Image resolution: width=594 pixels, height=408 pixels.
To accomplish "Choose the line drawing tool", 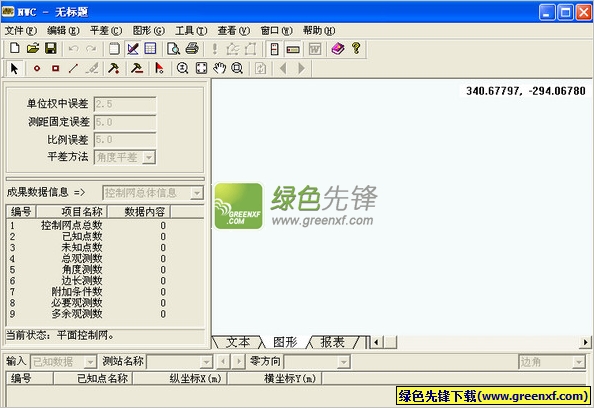I will point(73,69).
